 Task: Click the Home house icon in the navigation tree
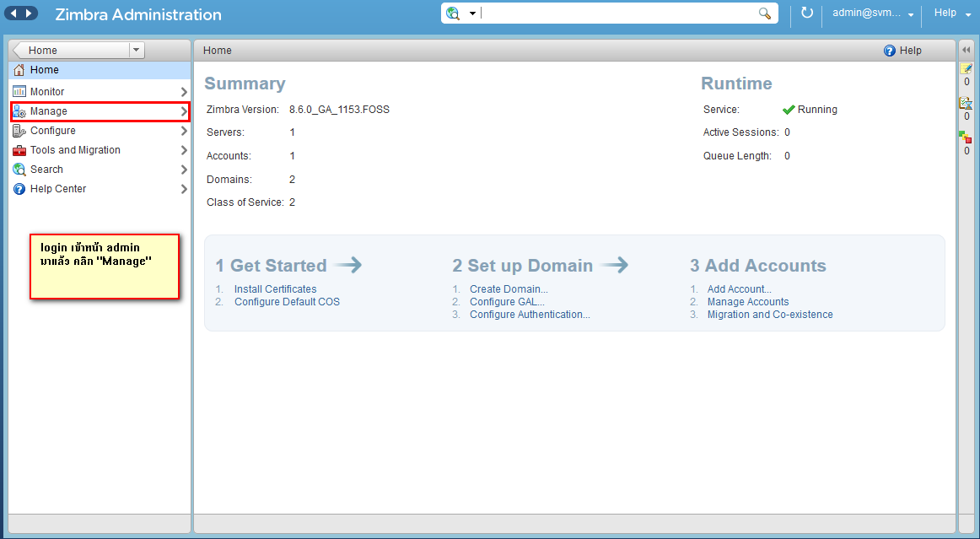19,70
